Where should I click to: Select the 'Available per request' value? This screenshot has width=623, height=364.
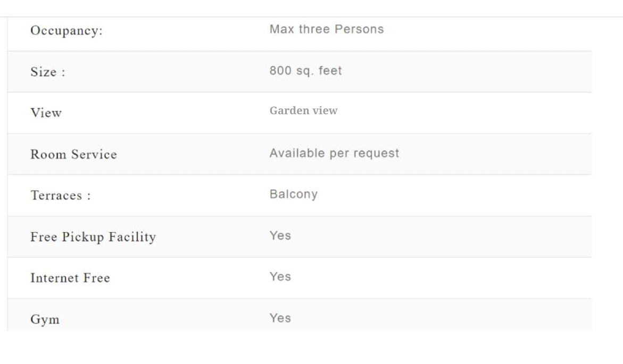(334, 153)
